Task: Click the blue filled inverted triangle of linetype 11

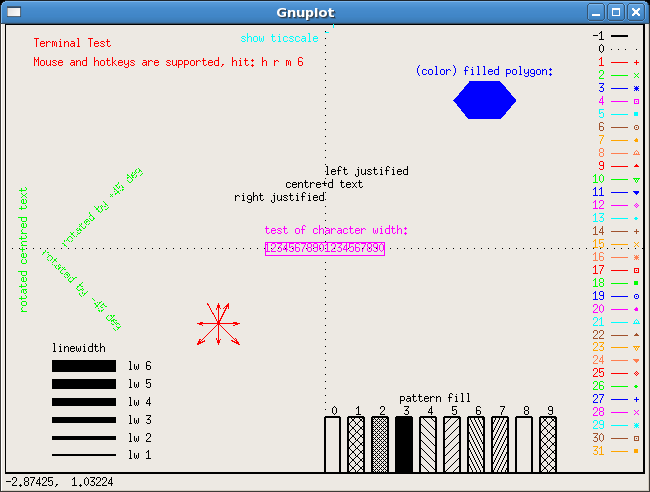Action: (x=636, y=193)
